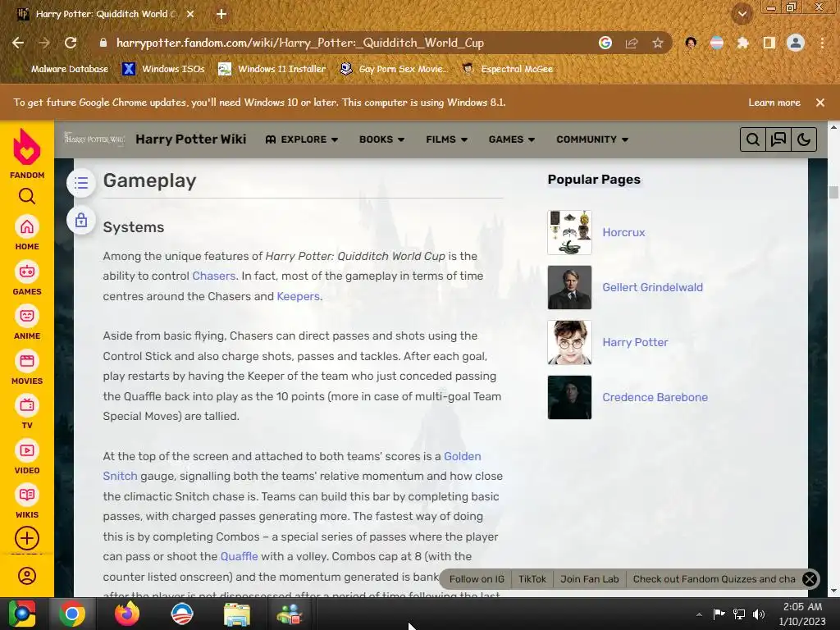Viewport: 840px width, 630px height.
Task: Toggle dark mode with the moon icon
Action: (x=804, y=139)
